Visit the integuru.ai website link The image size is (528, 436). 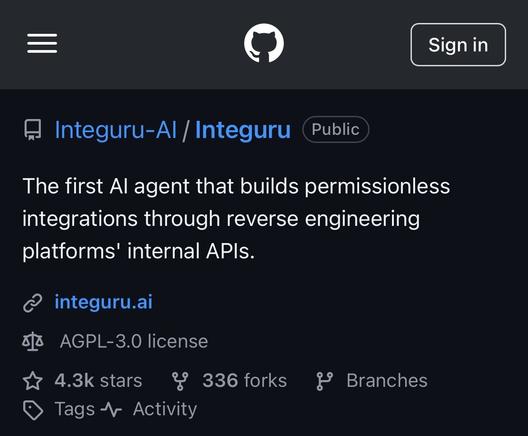click(x=104, y=302)
